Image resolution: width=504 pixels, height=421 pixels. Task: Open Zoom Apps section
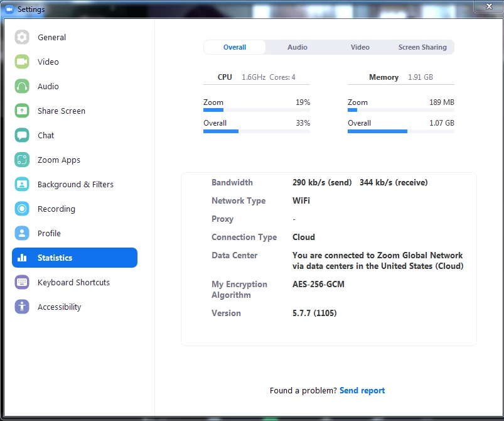(x=59, y=160)
